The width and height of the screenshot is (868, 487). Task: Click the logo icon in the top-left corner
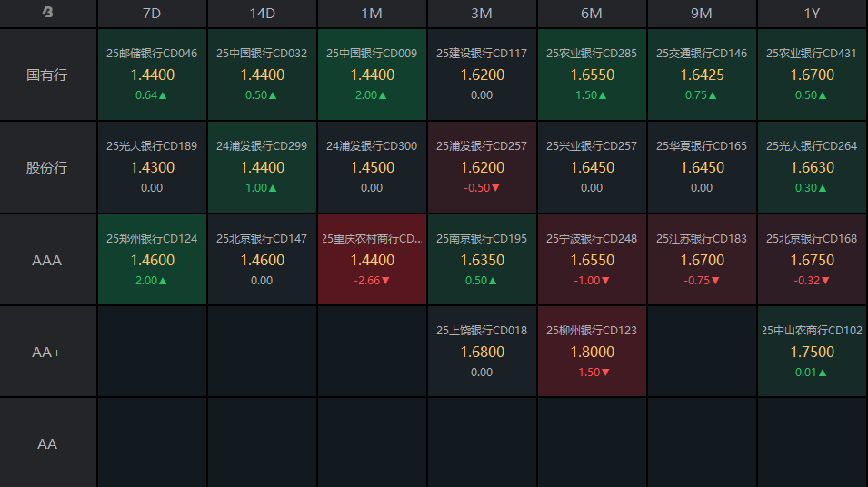point(47,13)
